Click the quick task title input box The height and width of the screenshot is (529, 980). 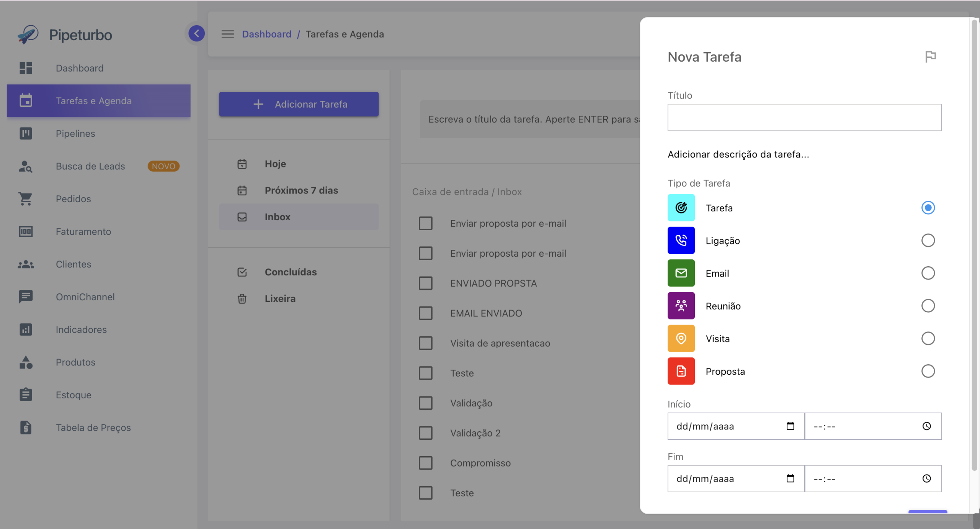[x=530, y=119]
